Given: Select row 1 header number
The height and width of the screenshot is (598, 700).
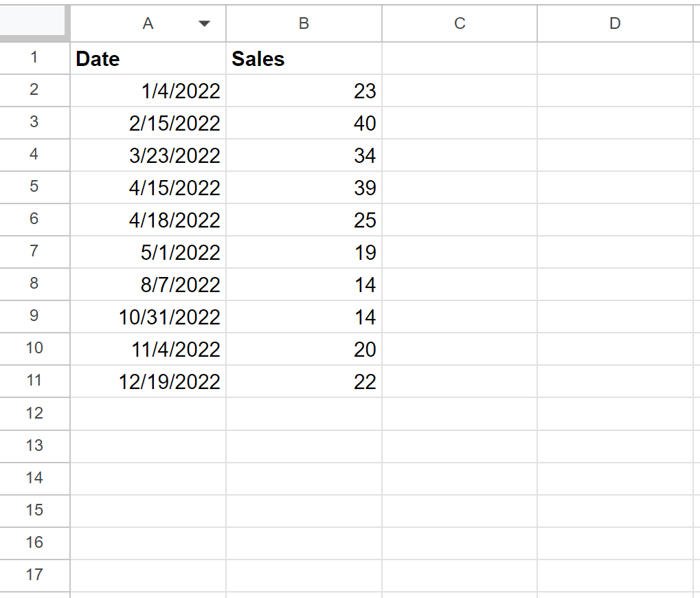Looking at the screenshot, I should click(x=34, y=58).
